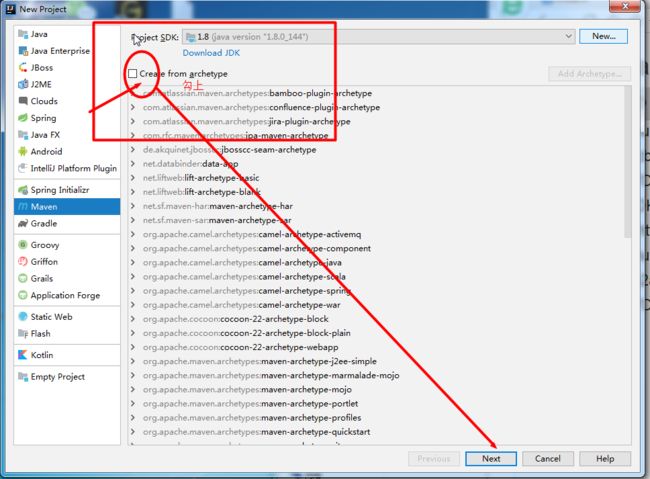Select the Groovy icon
Viewport: 650px width, 479px height.
23,245
